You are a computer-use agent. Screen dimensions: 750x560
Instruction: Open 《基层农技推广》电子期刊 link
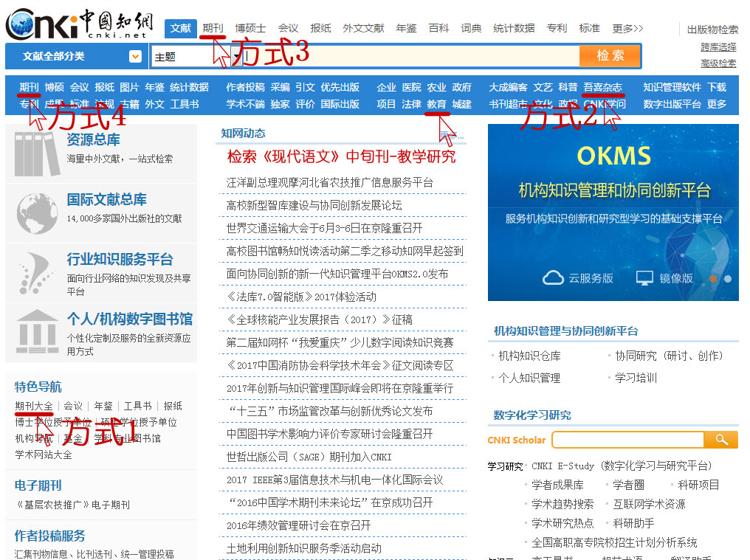[72, 505]
